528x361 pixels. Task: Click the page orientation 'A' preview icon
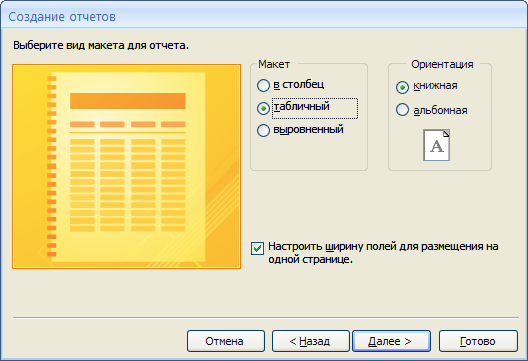[x=436, y=145]
